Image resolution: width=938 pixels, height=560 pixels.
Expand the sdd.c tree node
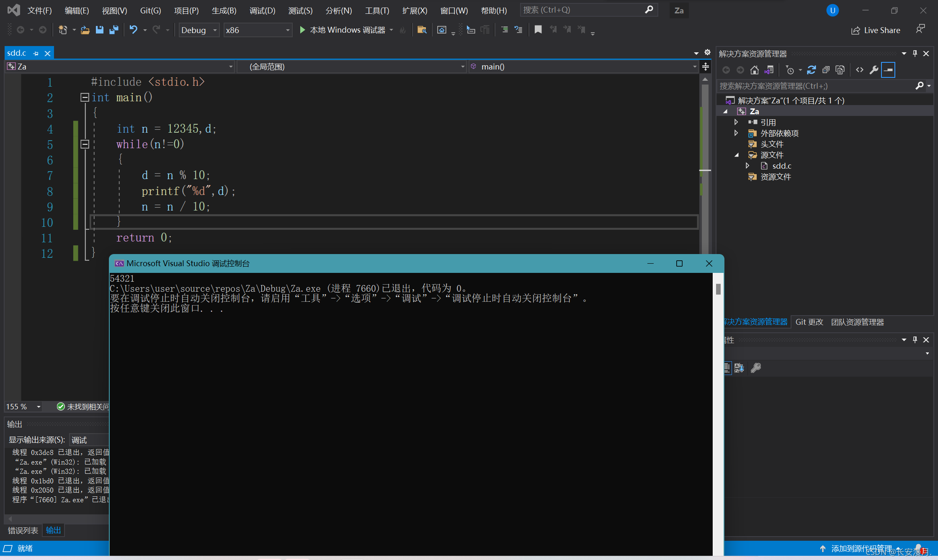click(x=747, y=166)
